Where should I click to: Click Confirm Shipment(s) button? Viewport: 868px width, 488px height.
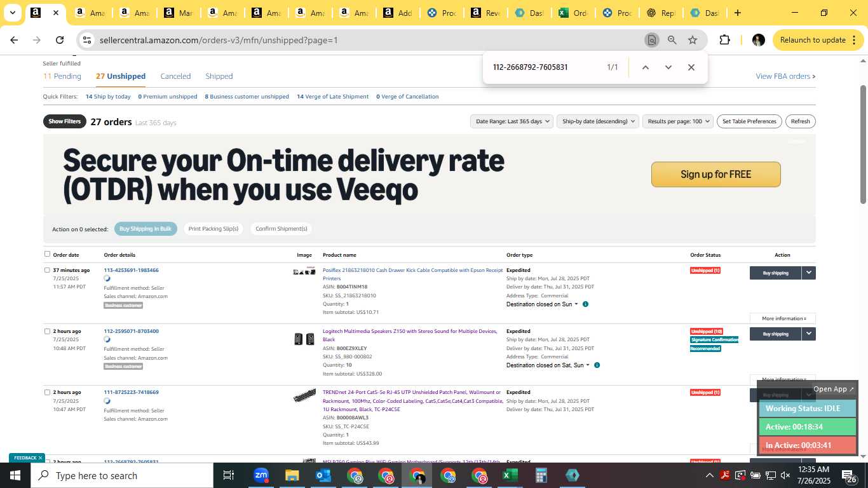[x=281, y=229]
